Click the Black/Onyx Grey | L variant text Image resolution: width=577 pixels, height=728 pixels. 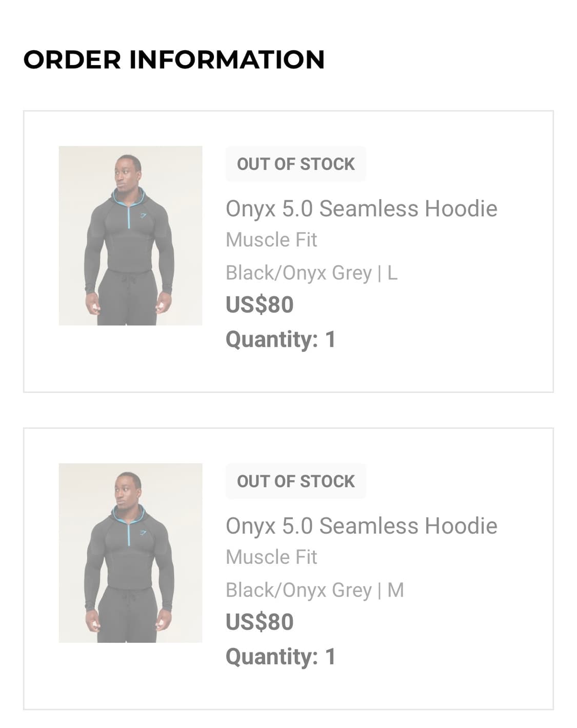click(311, 273)
